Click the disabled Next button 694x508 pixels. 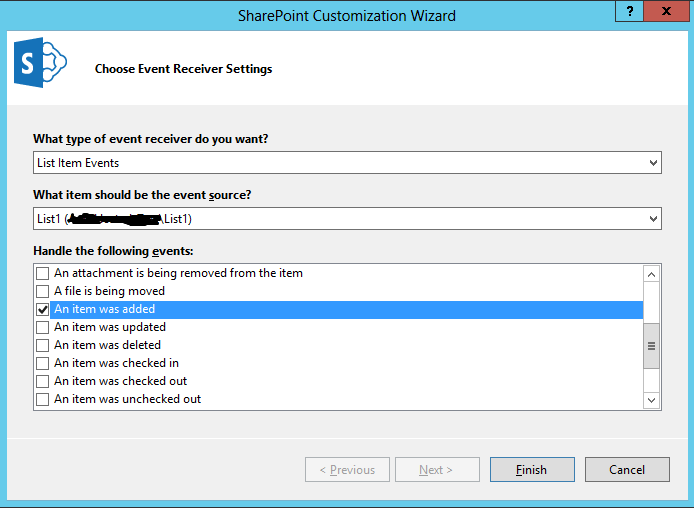click(437, 470)
